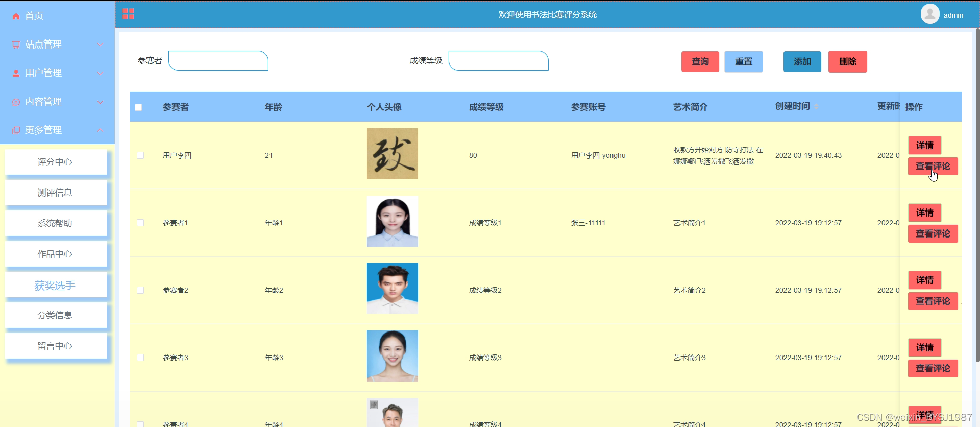Click the red 查询 button
The image size is (980, 427).
[700, 61]
